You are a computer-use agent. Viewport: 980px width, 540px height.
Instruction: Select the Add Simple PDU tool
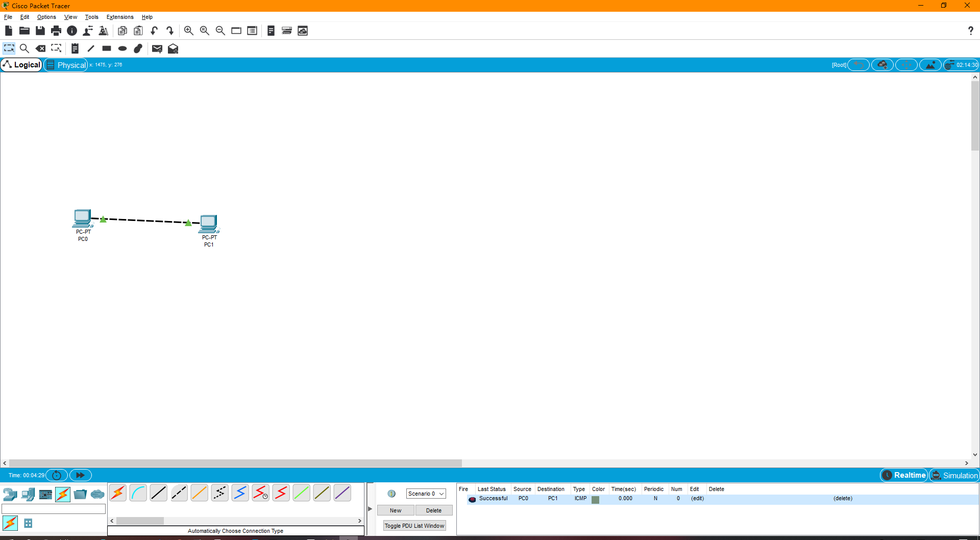coord(157,48)
